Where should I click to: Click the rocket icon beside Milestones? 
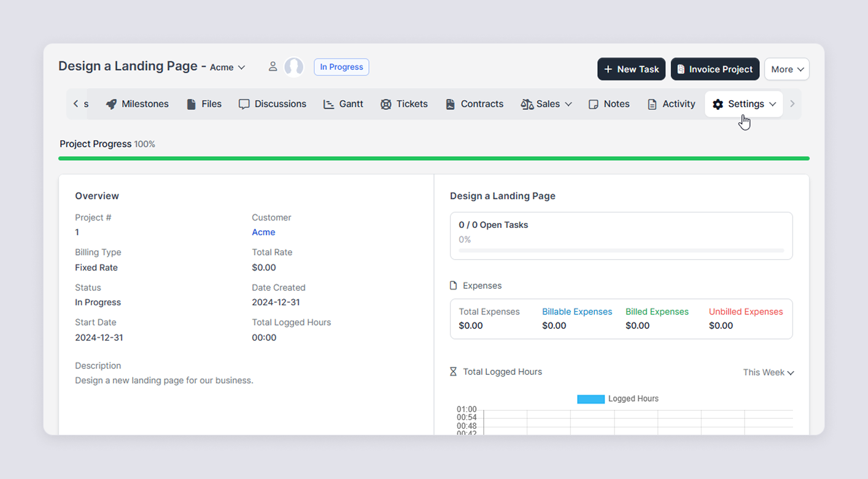(x=111, y=104)
